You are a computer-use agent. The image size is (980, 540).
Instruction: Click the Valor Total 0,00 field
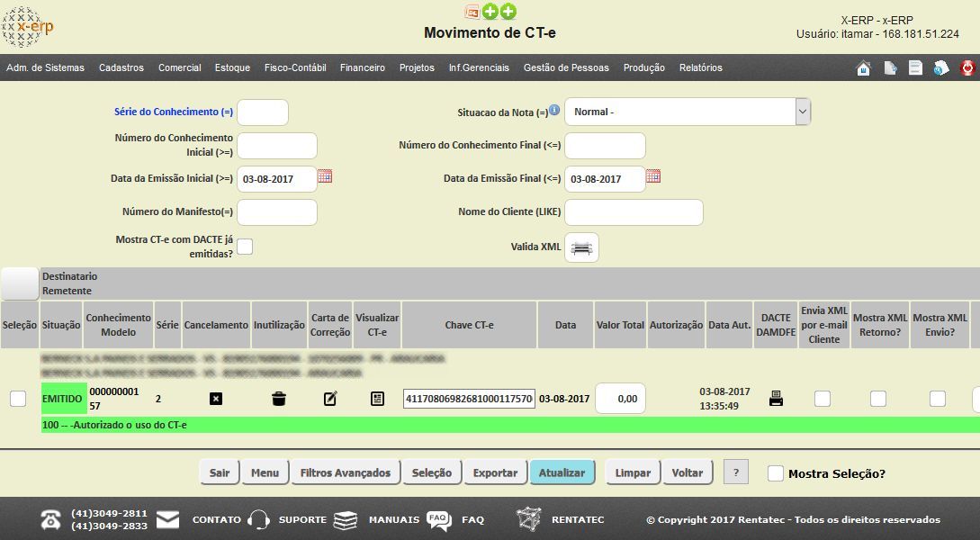coord(623,399)
